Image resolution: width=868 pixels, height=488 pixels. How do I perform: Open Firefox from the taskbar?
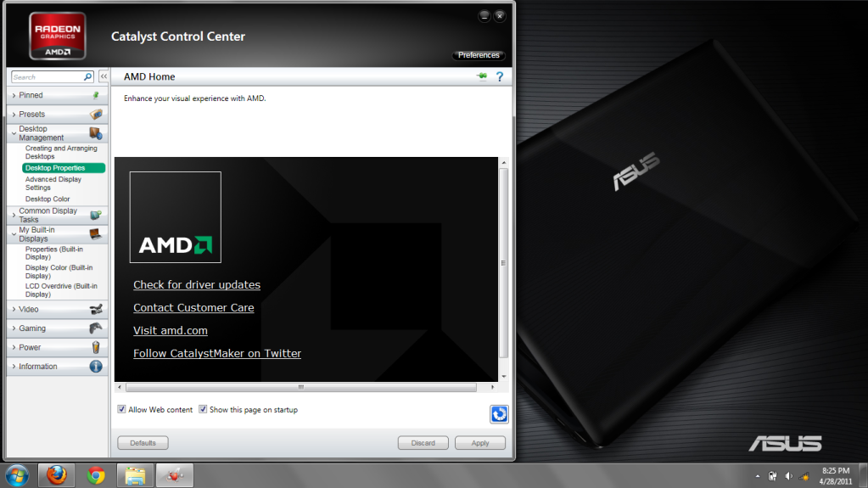(56, 475)
